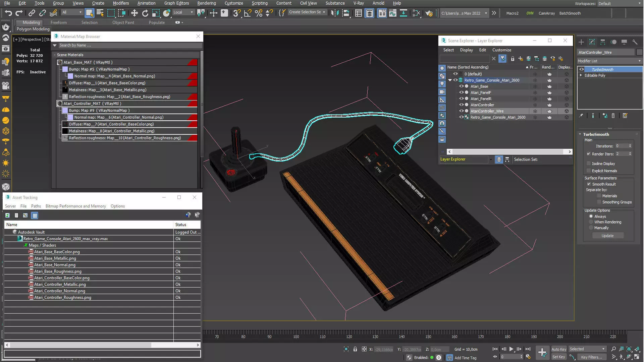The image size is (644, 362).
Task: Toggle the 3D Snaps icon
Action: coord(237,13)
